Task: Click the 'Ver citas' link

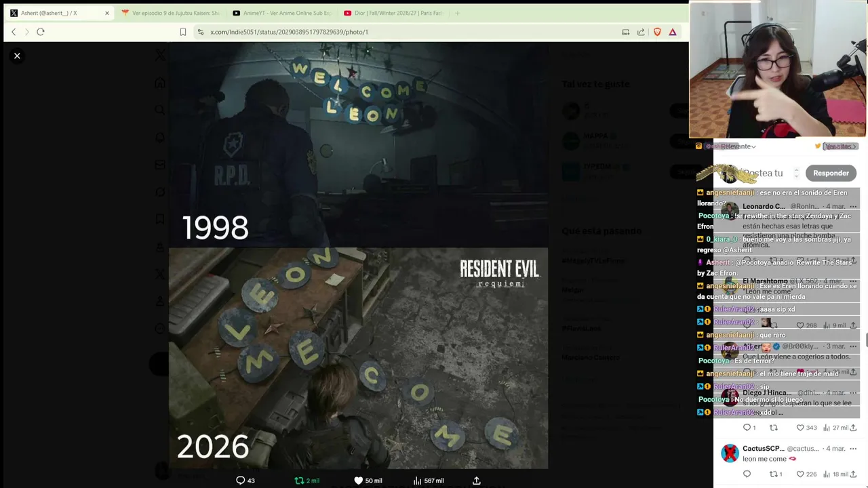Action: tap(841, 146)
